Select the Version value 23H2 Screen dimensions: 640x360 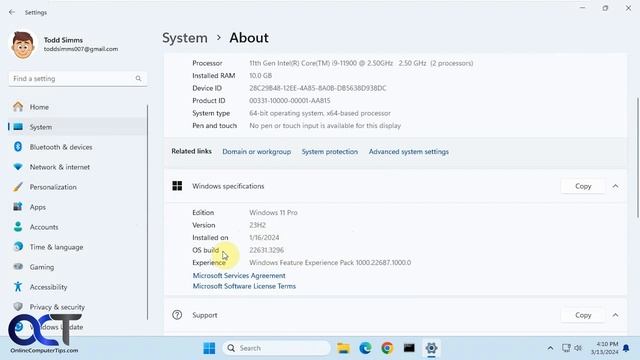point(258,225)
